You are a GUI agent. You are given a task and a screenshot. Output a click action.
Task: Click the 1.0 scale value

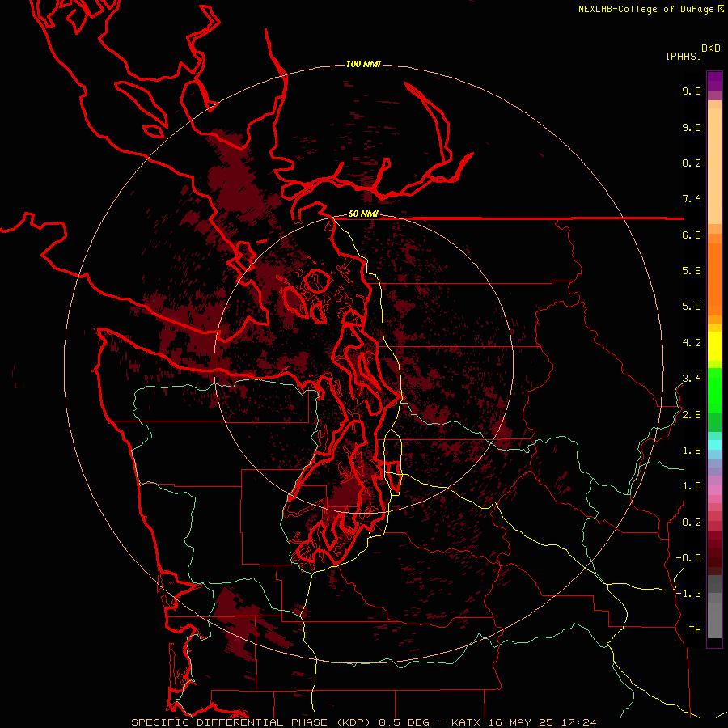692,486
